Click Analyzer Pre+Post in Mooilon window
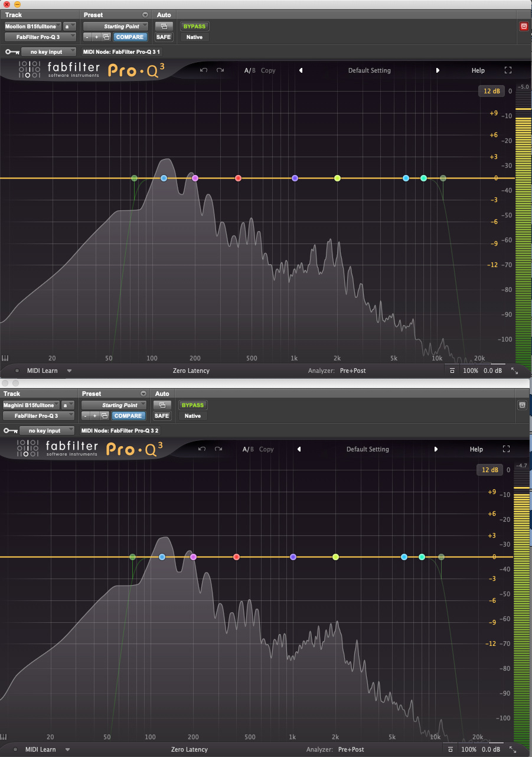 coord(353,371)
